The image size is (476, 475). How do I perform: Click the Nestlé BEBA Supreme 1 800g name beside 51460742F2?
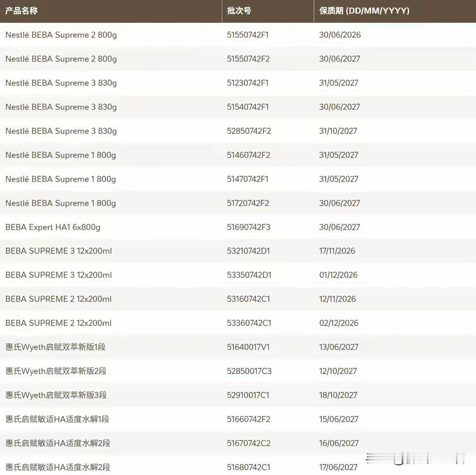click(x=61, y=155)
